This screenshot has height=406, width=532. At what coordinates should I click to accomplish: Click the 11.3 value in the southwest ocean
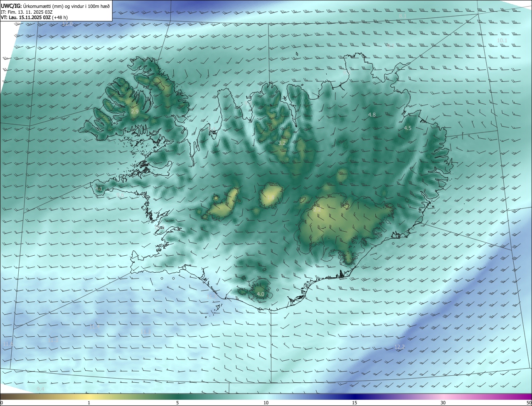point(53,340)
